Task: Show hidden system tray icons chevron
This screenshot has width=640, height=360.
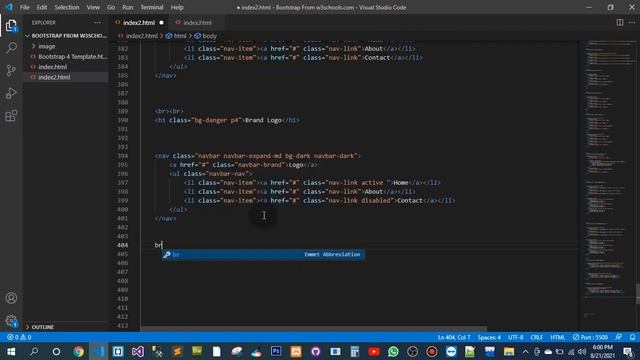Action: pos(525,351)
